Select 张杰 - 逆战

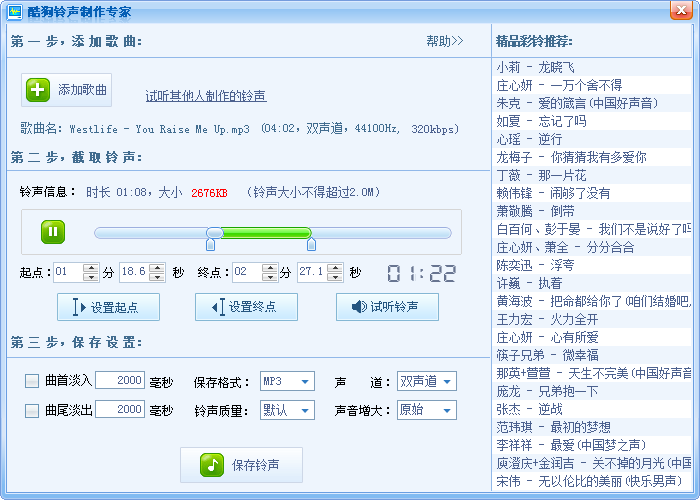(592, 409)
